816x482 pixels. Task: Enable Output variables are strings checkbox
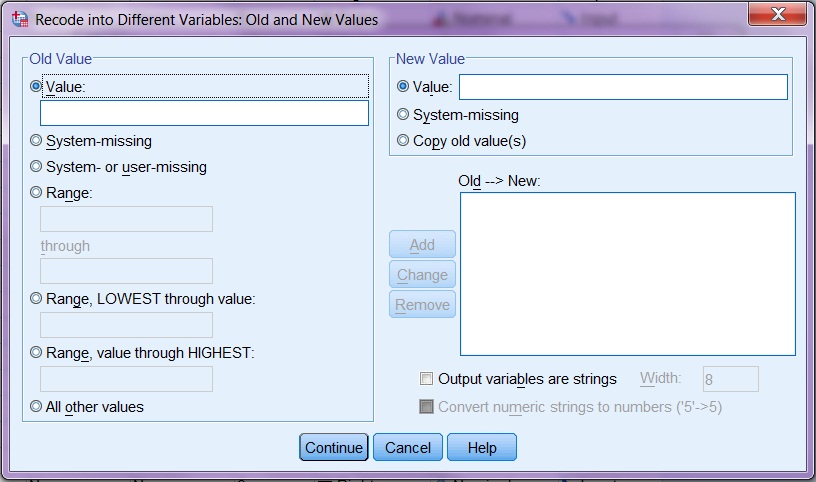point(427,379)
